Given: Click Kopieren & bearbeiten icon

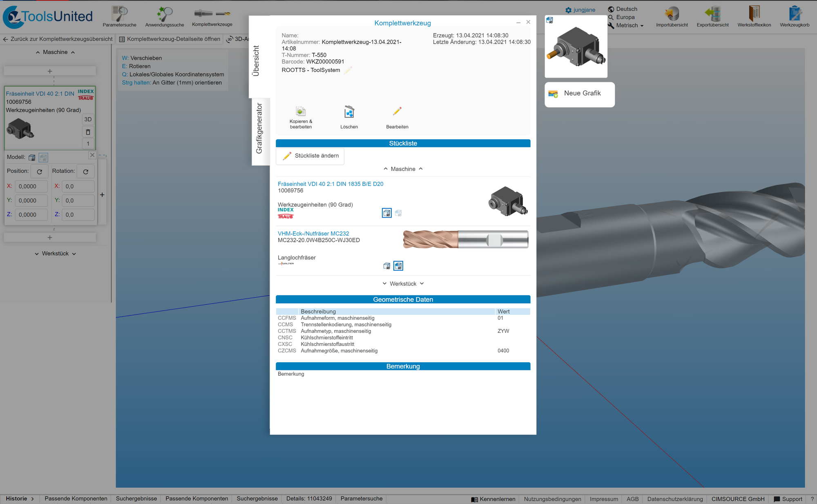Looking at the screenshot, I should [x=301, y=112].
